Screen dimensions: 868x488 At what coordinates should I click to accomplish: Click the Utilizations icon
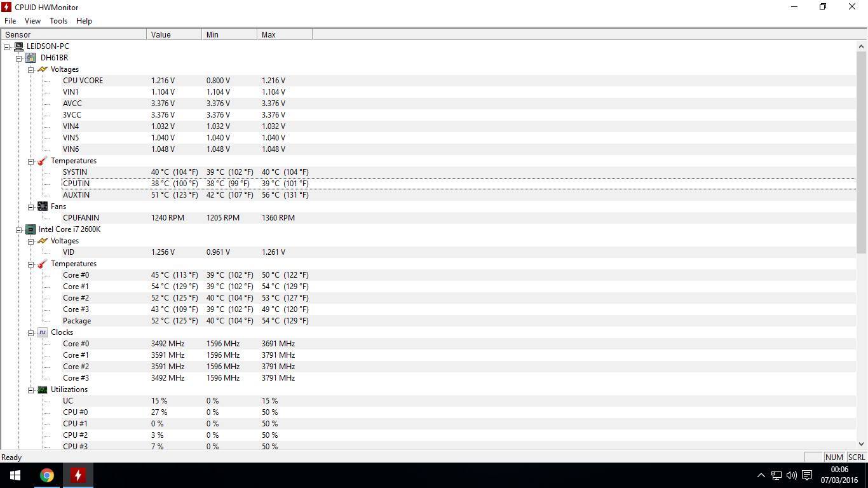coord(43,390)
